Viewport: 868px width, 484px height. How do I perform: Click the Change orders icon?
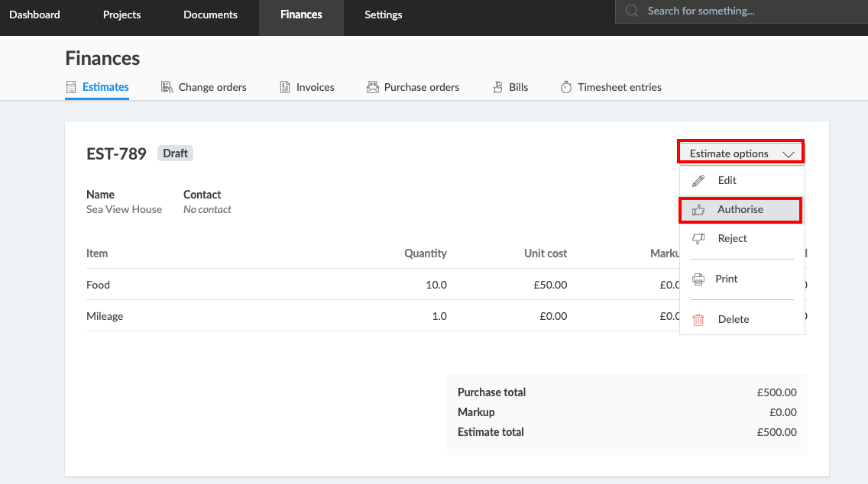[x=167, y=87]
